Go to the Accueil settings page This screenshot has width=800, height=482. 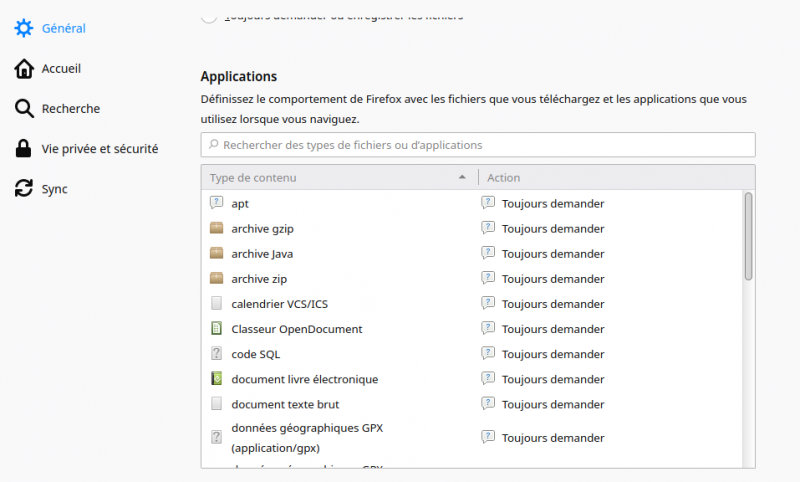pos(61,68)
